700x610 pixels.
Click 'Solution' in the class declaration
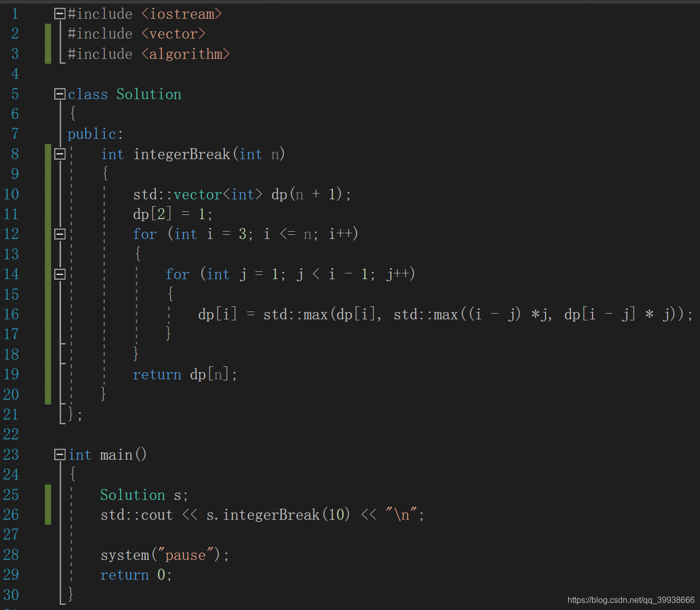pyautogui.click(x=149, y=94)
